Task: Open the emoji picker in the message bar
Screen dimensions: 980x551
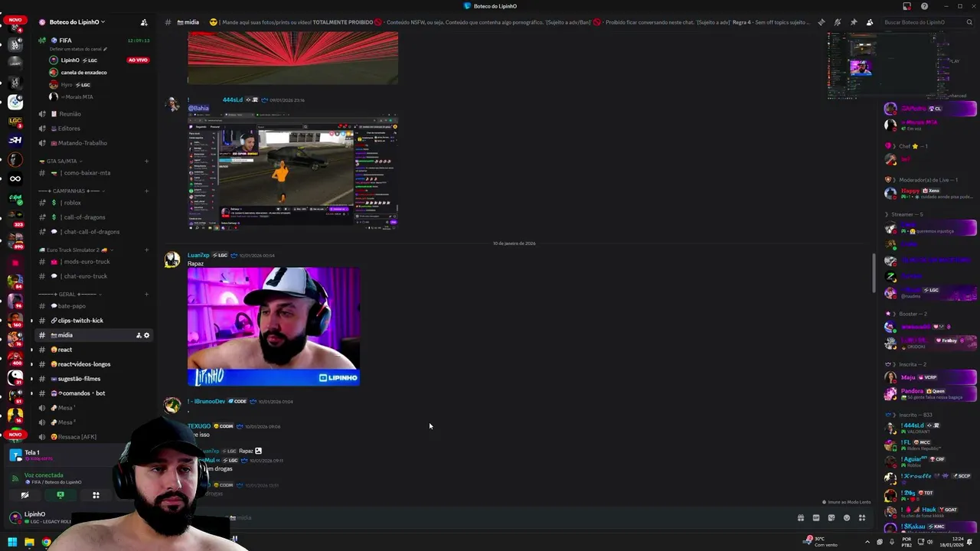Action: click(x=847, y=518)
